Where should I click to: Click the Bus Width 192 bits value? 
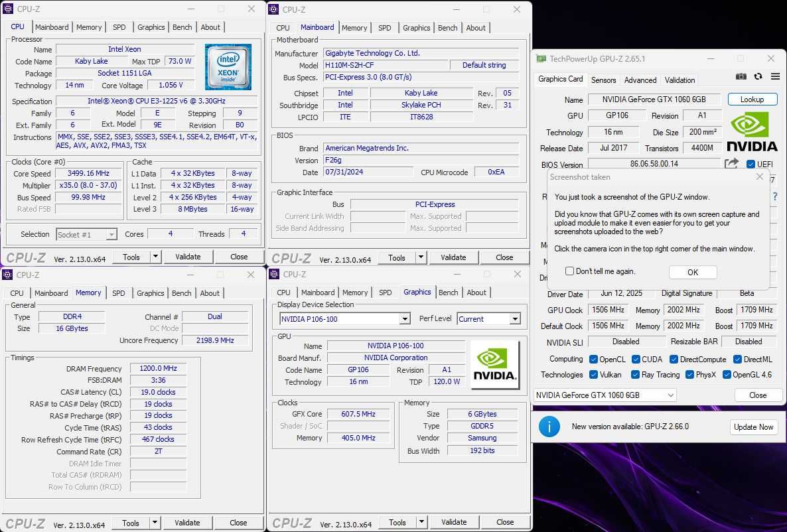482,450
